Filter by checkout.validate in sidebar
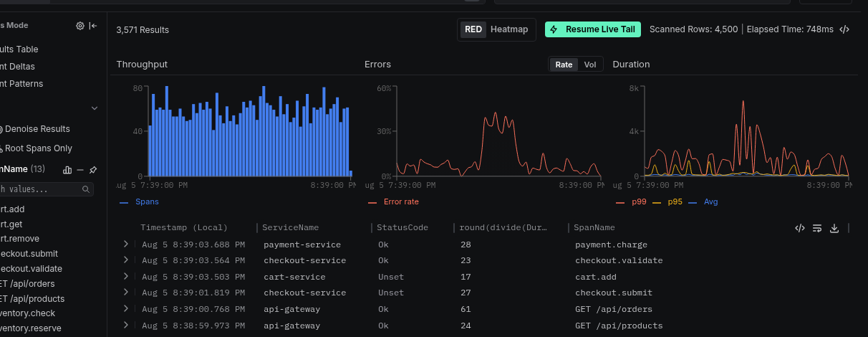Viewport: 868px width, 337px height. 32,269
